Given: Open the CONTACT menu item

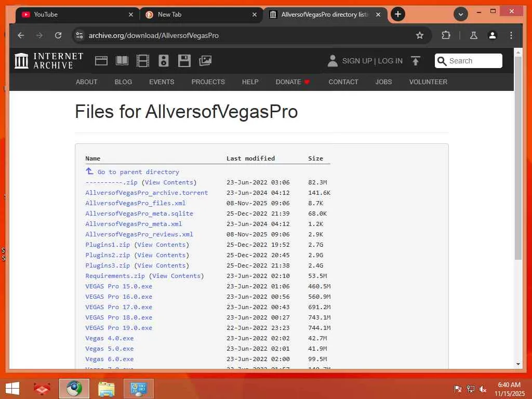Looking at the screenshot, I should pyautogui.click(x=343, y=82).
